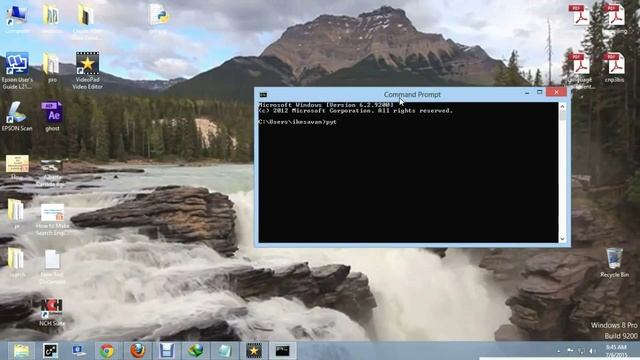640x360 pixels.
Task: Minimize the Command Prompt window
Action: [x=527, y=93]
